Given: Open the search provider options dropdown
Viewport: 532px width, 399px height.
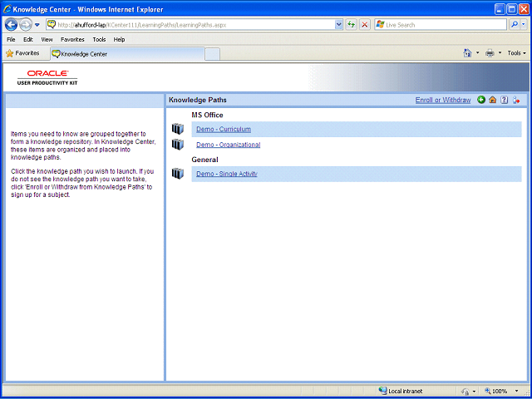Looking at the screenshot, I should tap(524, 25).
